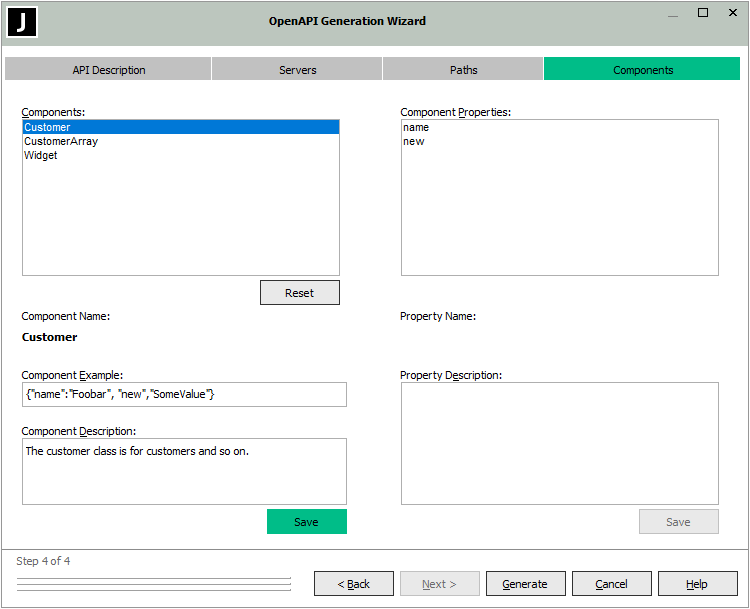Click into the Component Example field
750x609 pixels.
click(184, 395)
